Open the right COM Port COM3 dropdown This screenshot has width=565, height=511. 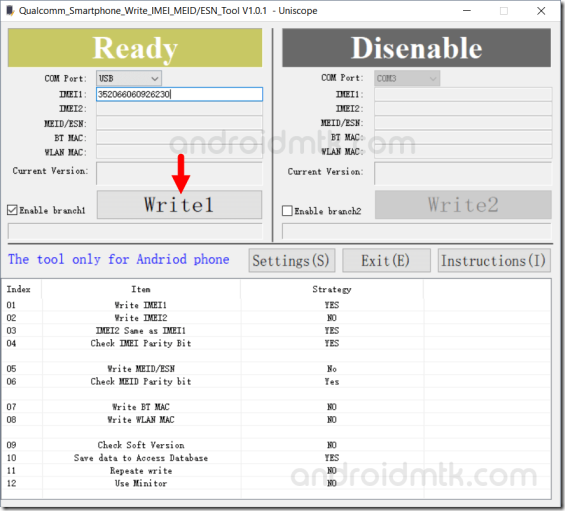coord(407,78)
